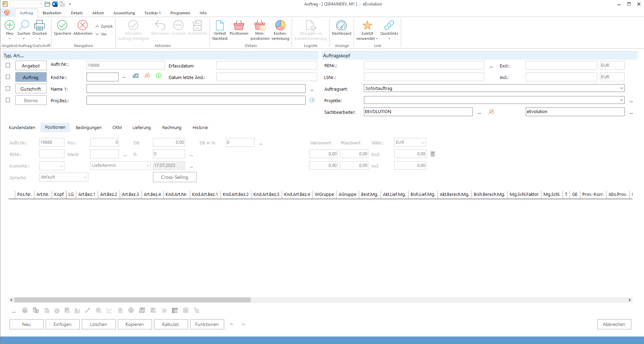Open Minipositionen basket icon
This screenshot has width=644, height=344.
(x=260, y=25)
